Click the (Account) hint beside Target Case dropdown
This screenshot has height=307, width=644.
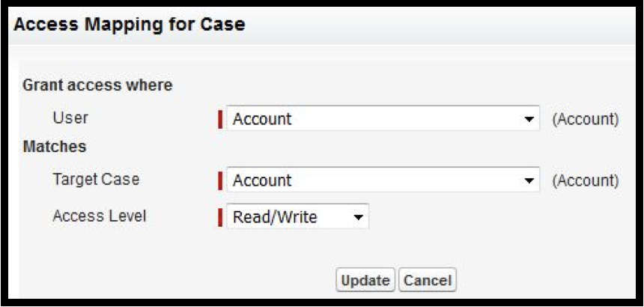(586, 180)
